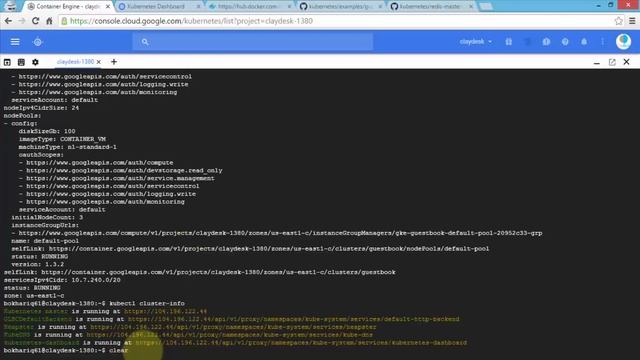Click the search magnifier icon in console header
This screenshot has height=360, width=640.
click(x=145, y=42)
